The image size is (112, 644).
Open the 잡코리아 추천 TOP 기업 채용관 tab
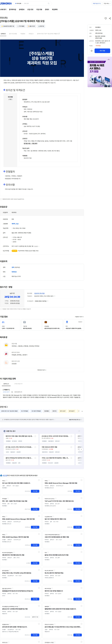pyautogui.click(x=48, y=34)
